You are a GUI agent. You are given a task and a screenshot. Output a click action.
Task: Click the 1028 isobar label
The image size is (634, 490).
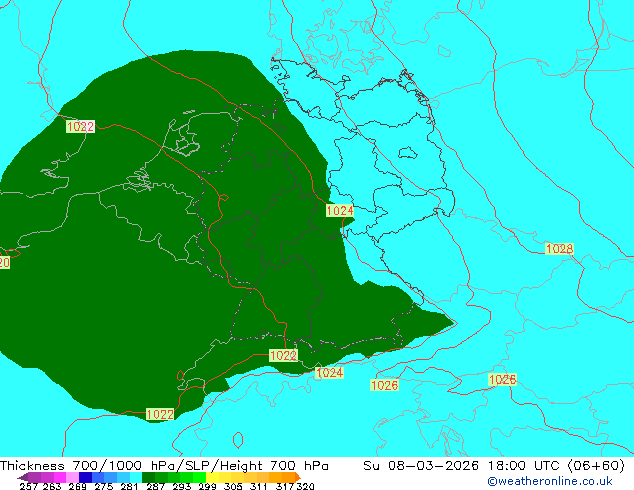click(x=560, y=249)
